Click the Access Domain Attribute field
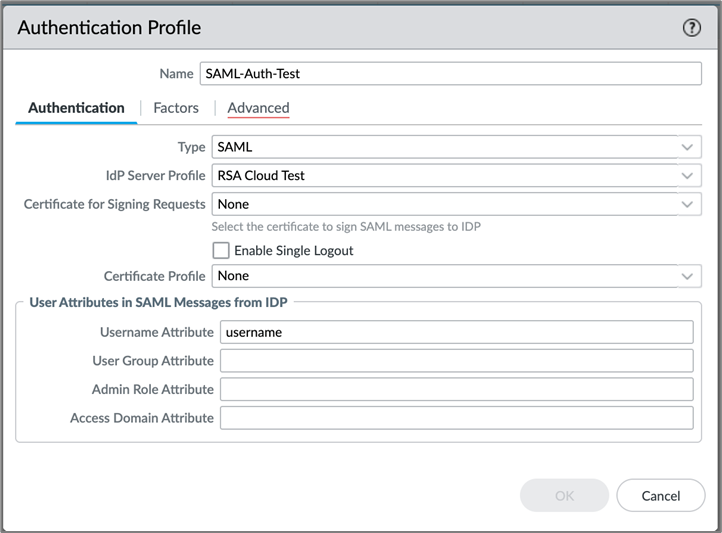This screenshot has height=533, width=722. point(456,418)
